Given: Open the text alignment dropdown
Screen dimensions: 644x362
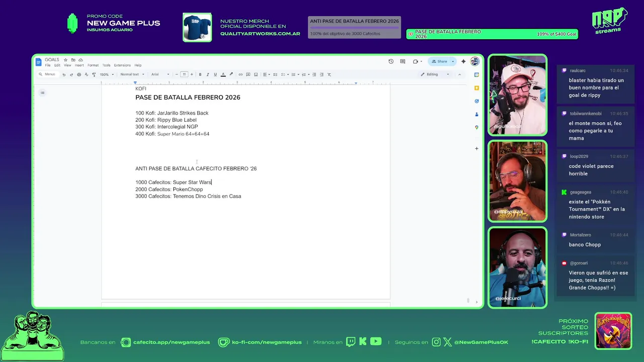Looking at the screenshot, I should [x=267, y=74].
